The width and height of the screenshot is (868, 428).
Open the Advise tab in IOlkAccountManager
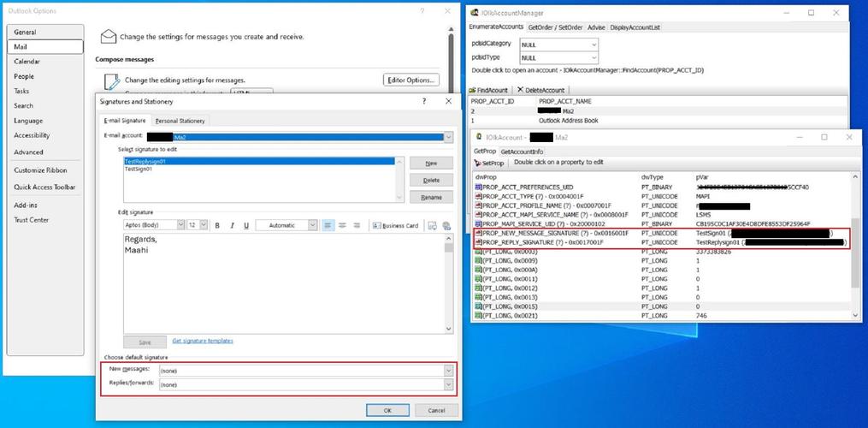click(596, 27)
